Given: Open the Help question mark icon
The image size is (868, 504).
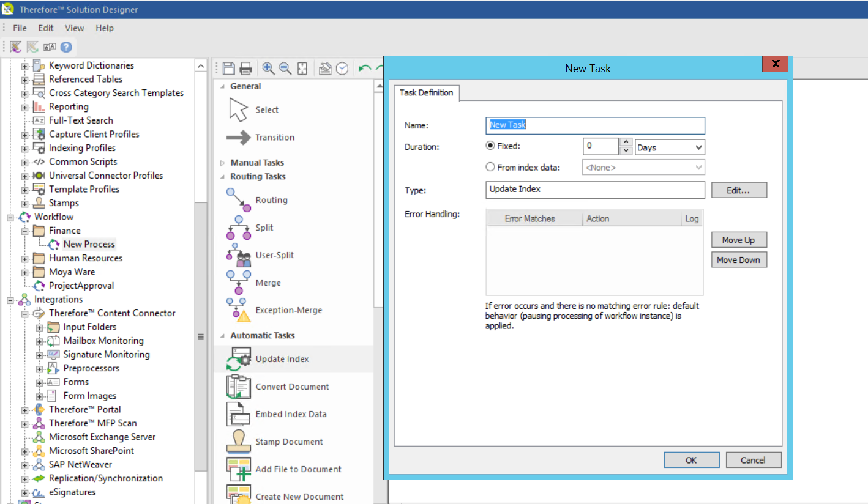Looking at the screenshot, I should (x=65, y=46).
